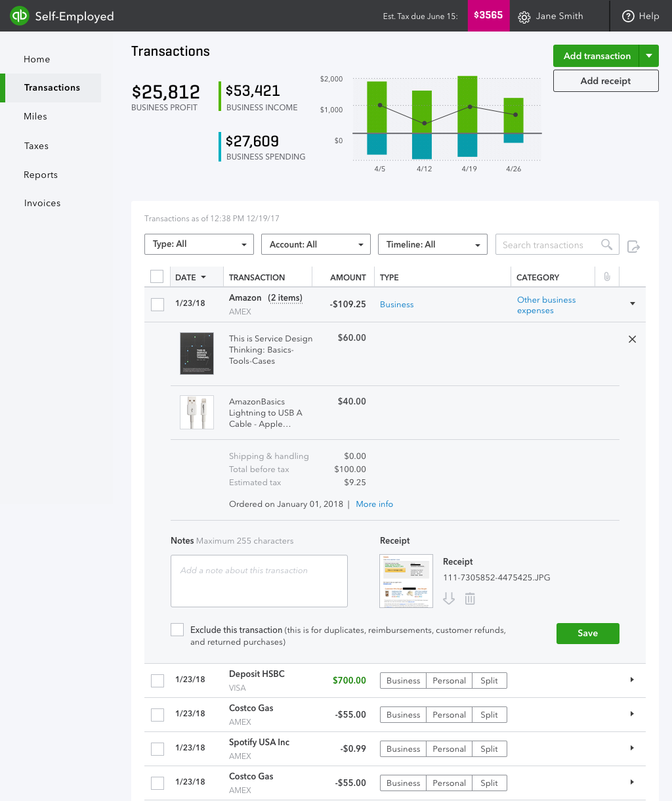Open Reports in the sidebar
Image resolution: width=672 pixels, height=801 pixels.
[x=41, y=175]
